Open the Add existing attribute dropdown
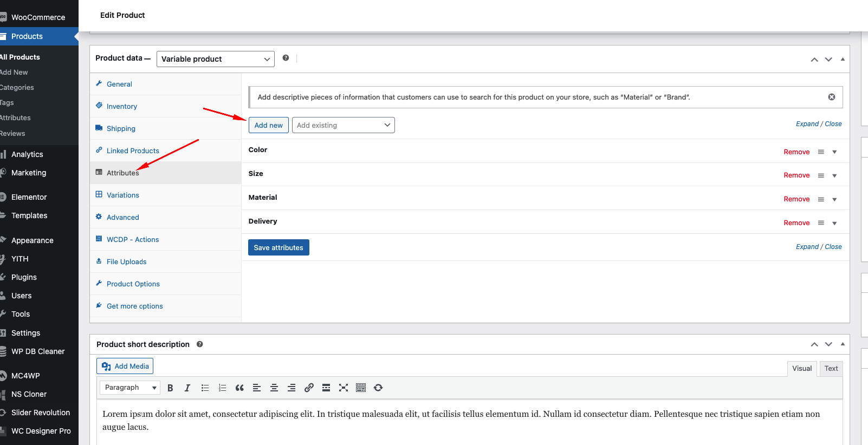Viewport: 868px width, 445px height. 344,125
